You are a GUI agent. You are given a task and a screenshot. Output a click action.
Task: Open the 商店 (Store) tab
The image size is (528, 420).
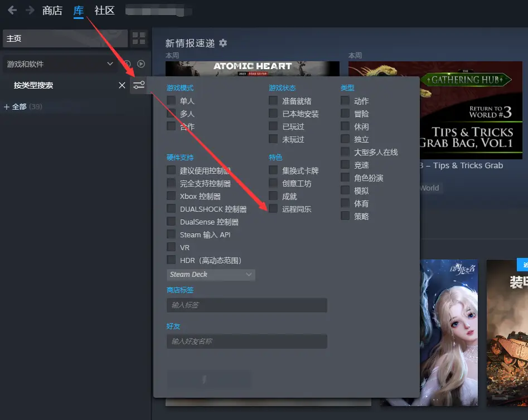(52, 11)
